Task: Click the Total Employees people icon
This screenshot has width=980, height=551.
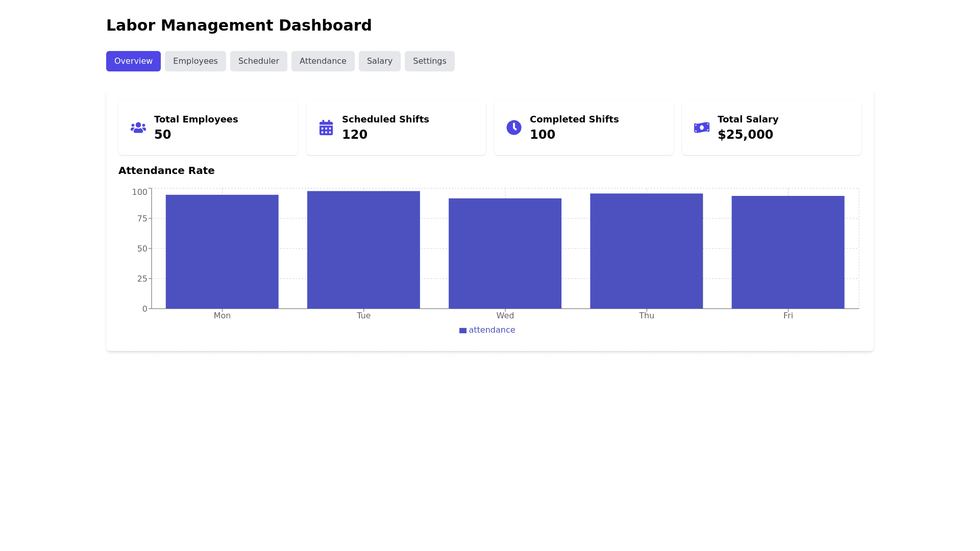Action: (x=138, y=128)
